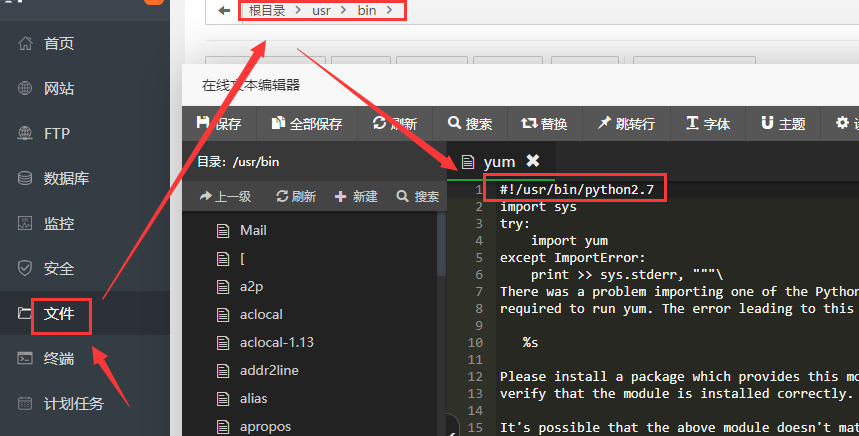Click the 'import sys' code line

click(538, 206)
